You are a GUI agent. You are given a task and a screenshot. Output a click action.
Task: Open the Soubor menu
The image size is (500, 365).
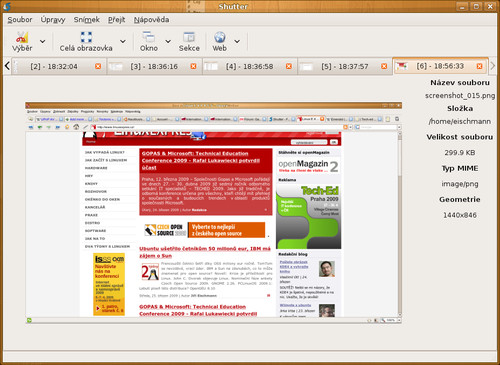click(20, 20)
